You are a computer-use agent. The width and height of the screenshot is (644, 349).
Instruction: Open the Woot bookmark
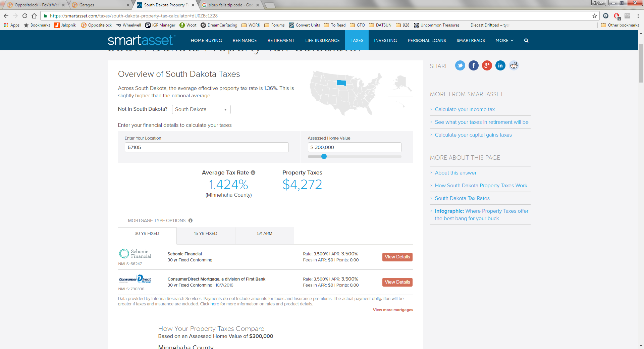[188, 25]
